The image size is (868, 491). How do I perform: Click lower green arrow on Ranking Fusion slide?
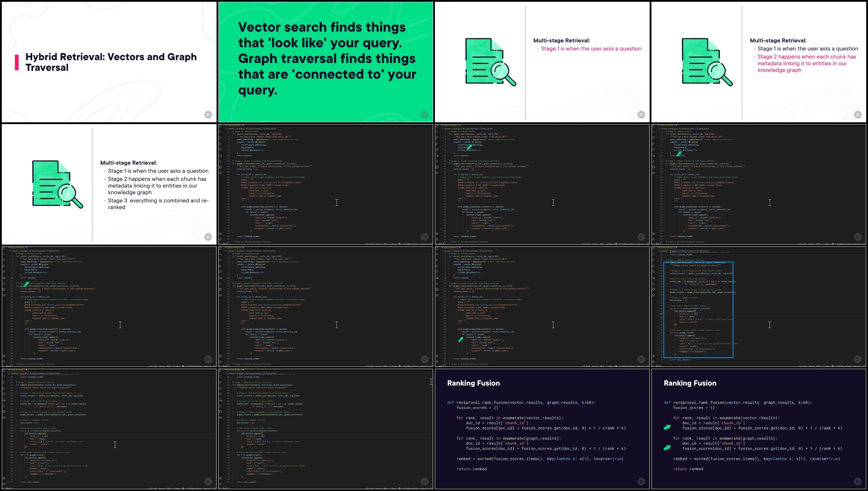[667, 448]
